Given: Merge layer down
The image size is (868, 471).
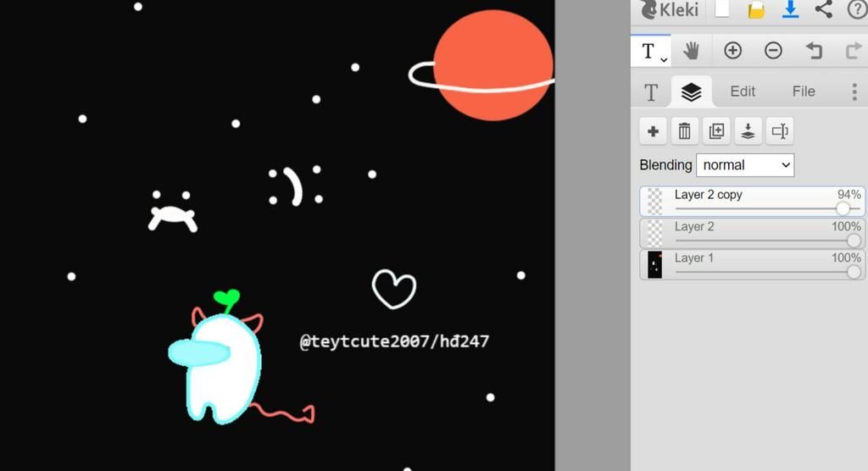Looking at the screenshot, I should coord(748,131).
